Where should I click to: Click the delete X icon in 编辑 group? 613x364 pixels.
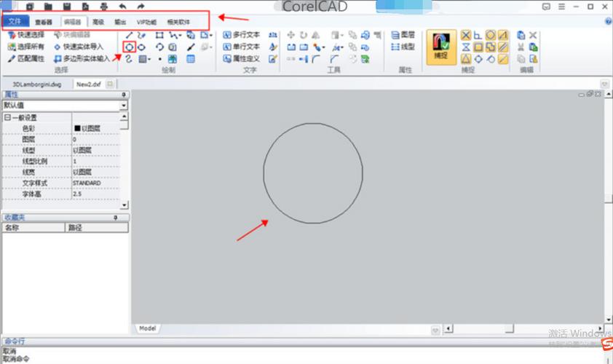pyautogui.click(x=533, y=35)
